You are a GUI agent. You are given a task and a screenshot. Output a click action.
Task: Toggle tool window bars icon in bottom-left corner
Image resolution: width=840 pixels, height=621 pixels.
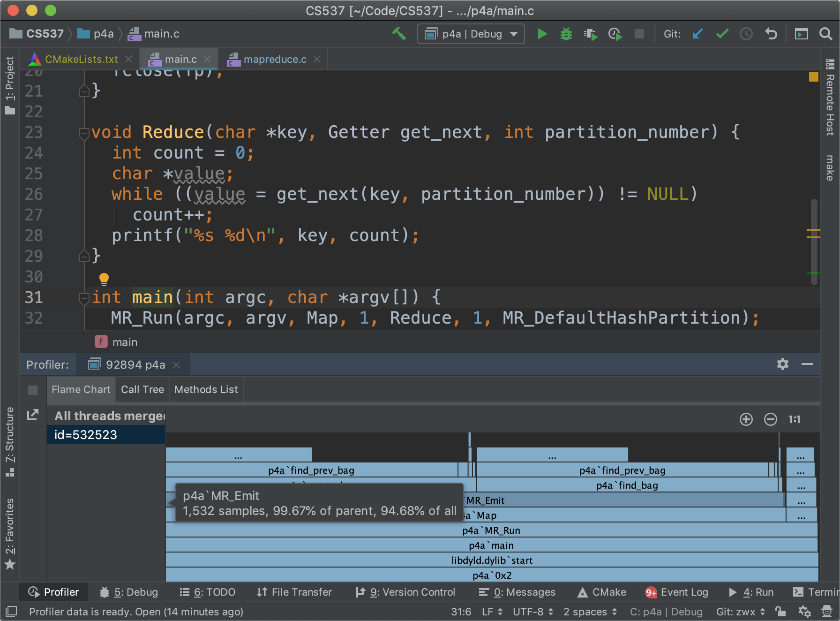click(11, 612)
